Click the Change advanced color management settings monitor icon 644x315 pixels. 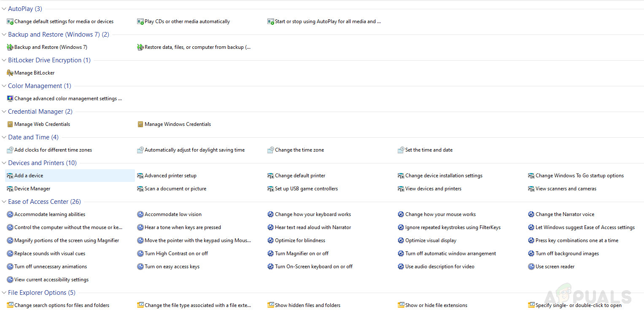(10, 99)
